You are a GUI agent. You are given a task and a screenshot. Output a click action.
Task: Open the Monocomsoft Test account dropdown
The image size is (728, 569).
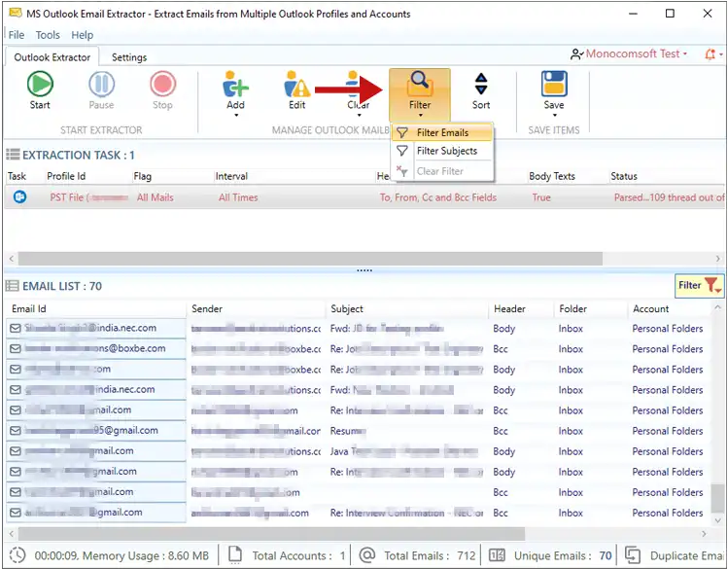[x=685, y=53]
